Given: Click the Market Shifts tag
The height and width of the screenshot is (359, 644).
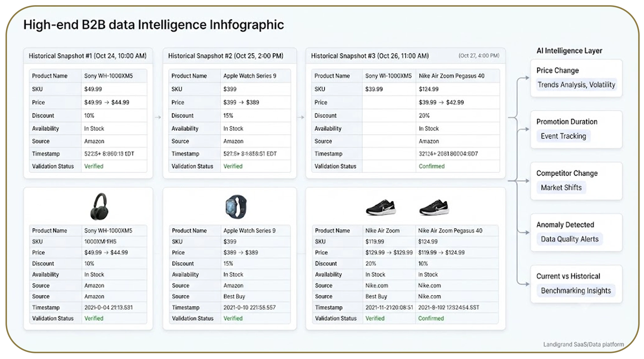Looking at the screenshot, I should pos(561,188).
